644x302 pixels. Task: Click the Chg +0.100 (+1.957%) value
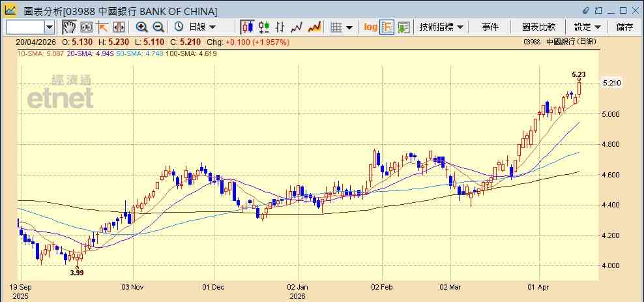(248, 42)
